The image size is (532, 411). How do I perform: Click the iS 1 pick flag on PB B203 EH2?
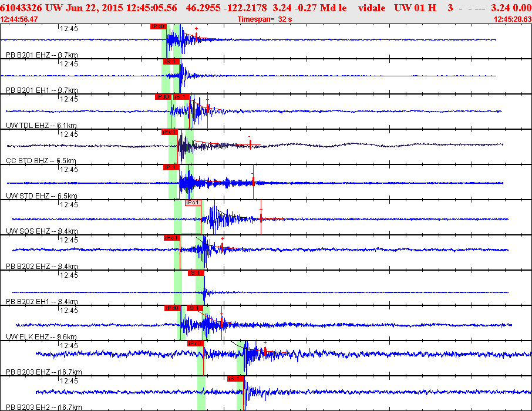[235, 379]
